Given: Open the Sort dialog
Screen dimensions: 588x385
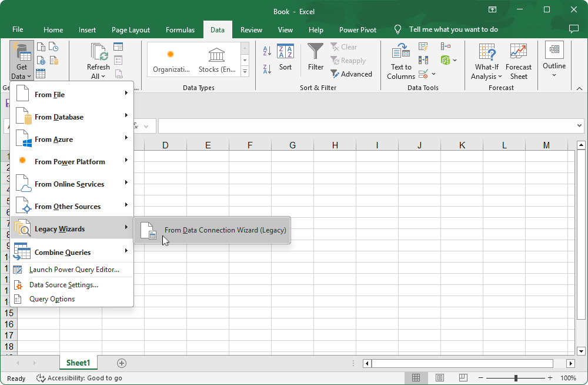Looking at the screenshot, I should point(285,59).
